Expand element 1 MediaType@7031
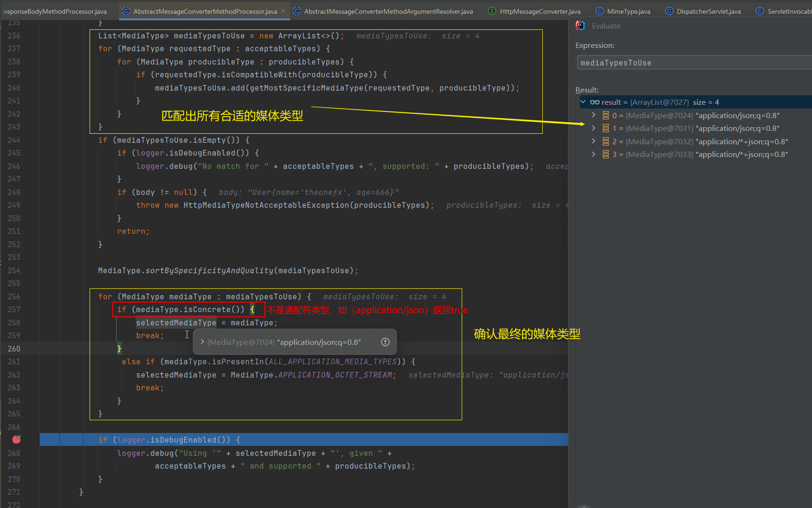The image size is (812, 508). [593, 128]
